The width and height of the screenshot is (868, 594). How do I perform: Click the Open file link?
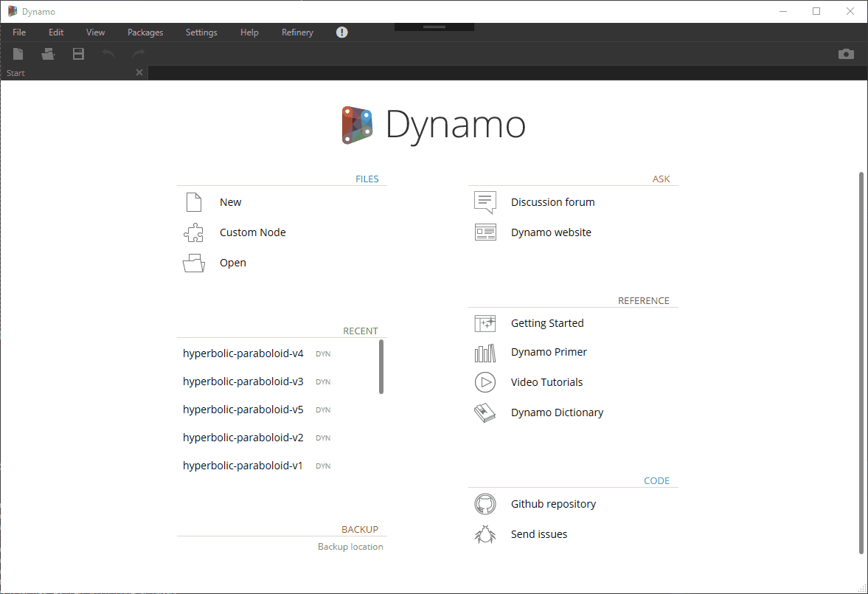coord(233,263)
